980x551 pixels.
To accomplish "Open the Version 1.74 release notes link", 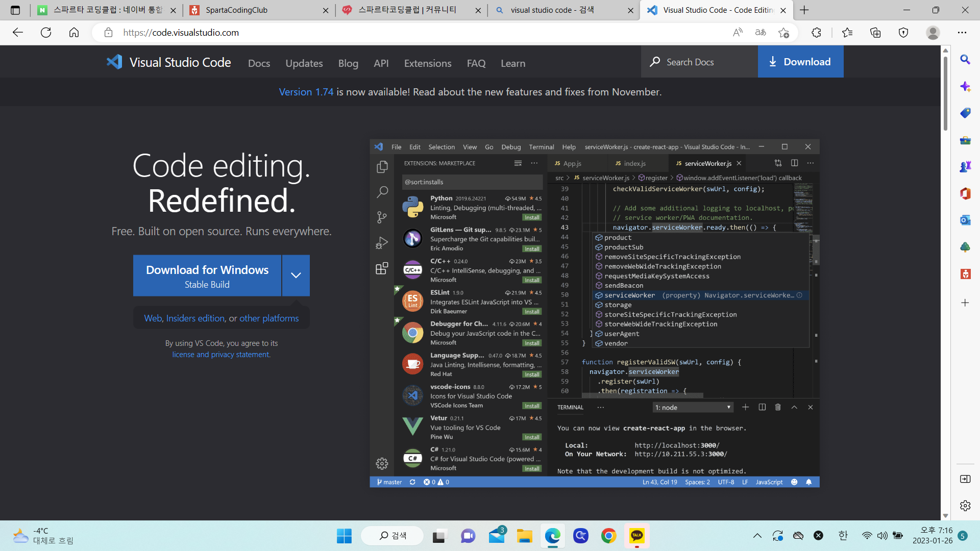I will 306,92.
